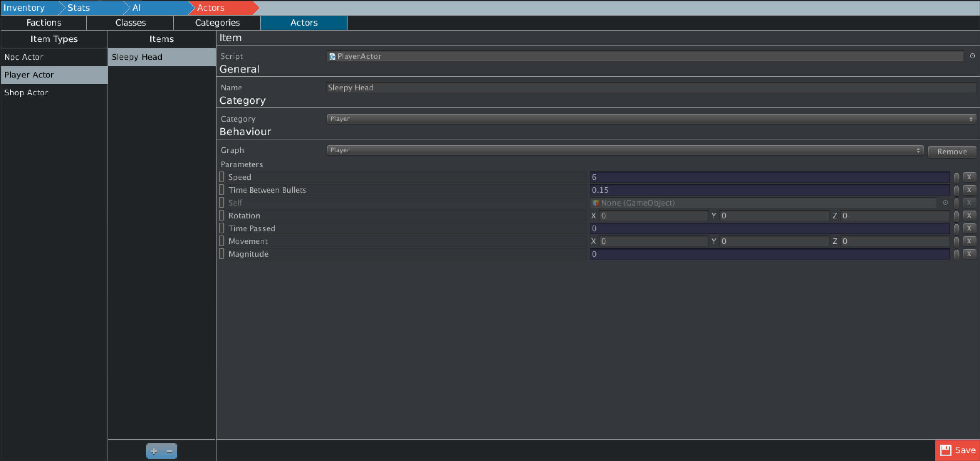Open object picker for Self GameObject
Viewport: 980px width, 461px height.
click(945, 202)
